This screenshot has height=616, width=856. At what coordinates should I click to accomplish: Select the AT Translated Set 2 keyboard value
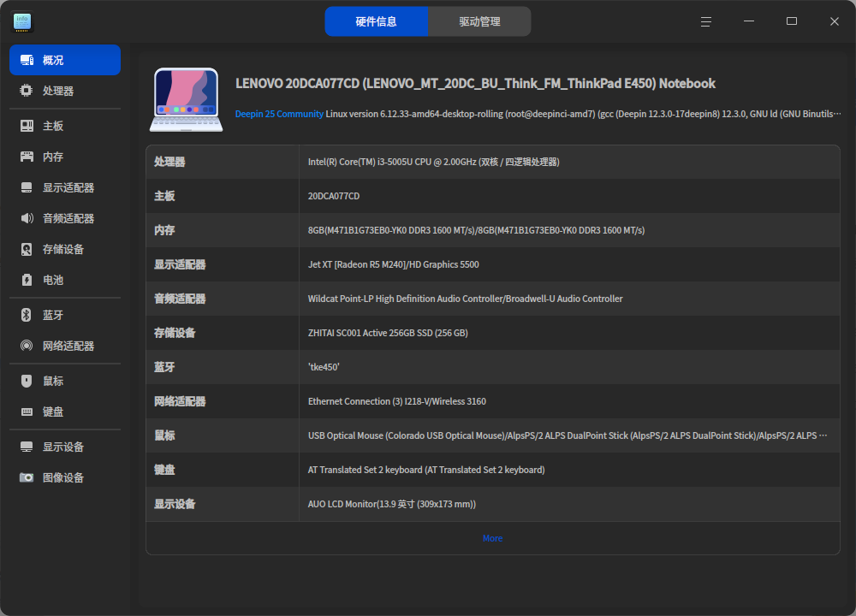426,470
